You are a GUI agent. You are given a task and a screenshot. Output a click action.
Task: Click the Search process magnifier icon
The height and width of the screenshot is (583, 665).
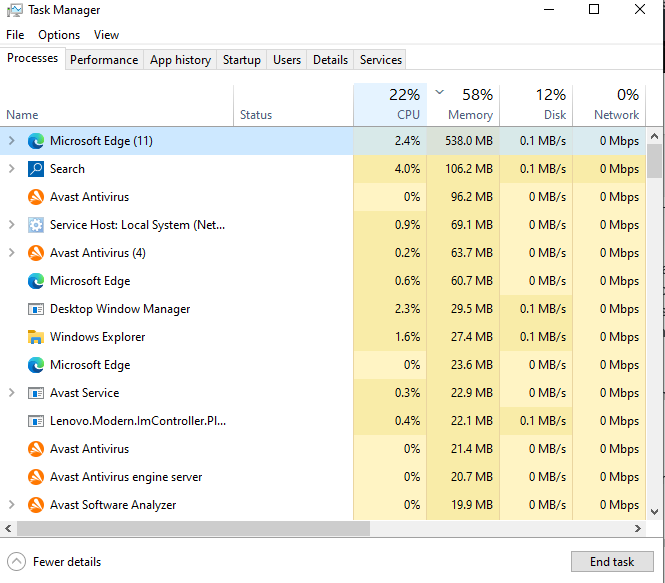pos(36,169)
